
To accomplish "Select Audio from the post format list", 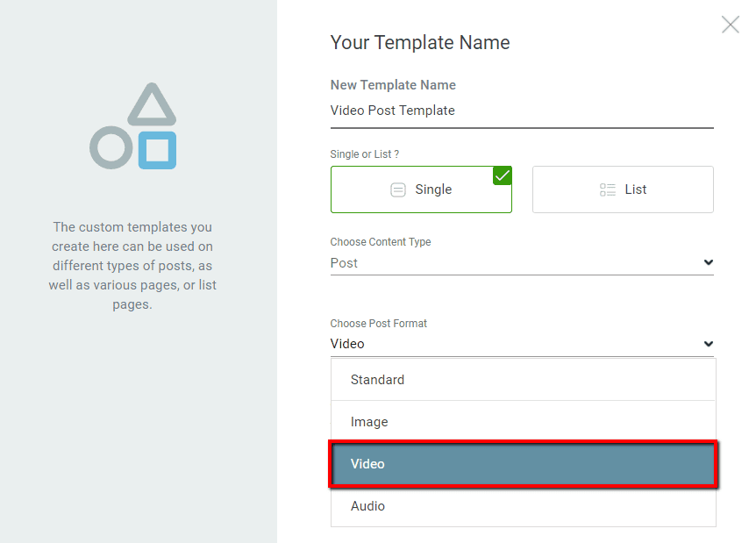I will tap(367, 506).
